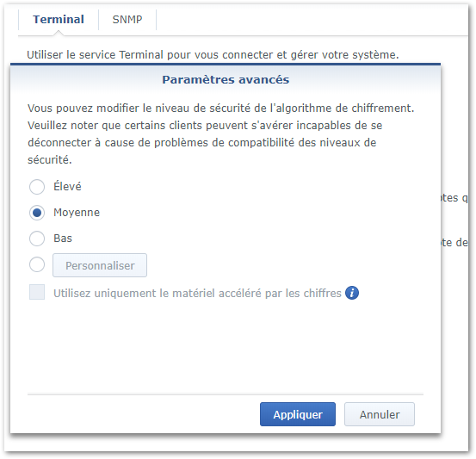476x459 pixels.
Task: Click the separator line above Appliquer
Action: click(x=226, y=395)
